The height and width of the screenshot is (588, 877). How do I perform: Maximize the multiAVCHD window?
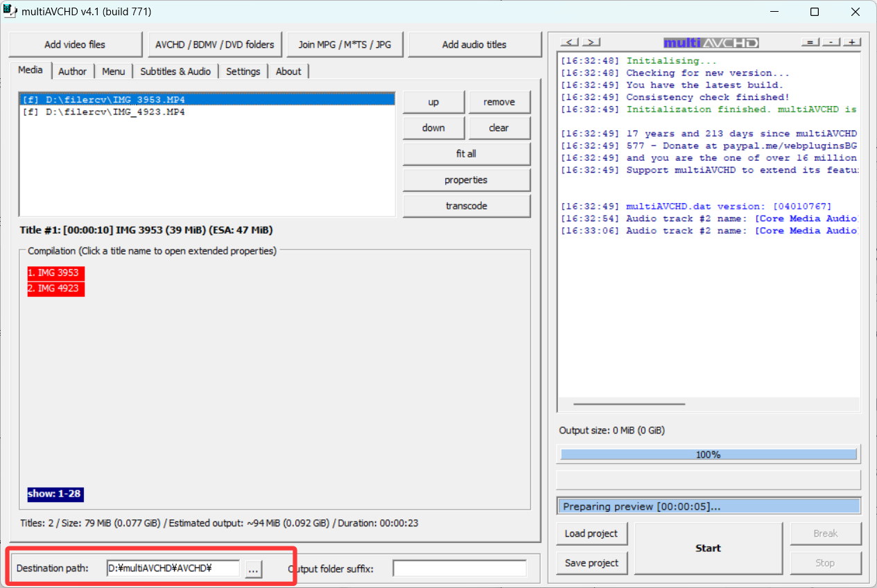tap(815, 12)
